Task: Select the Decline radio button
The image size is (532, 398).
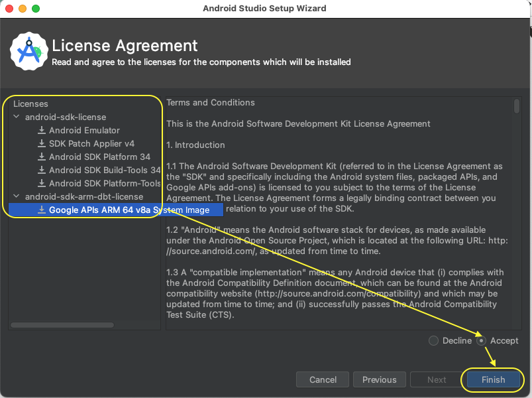Action: [433, 340]
